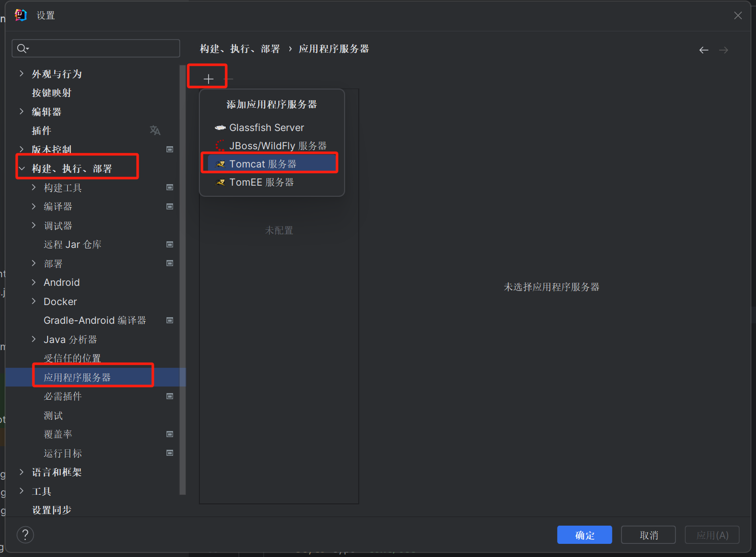Click the IntelliJ logo in title bar
Image resolution: width=756 pixels, height=557 pixels.
tap(21, 15)
